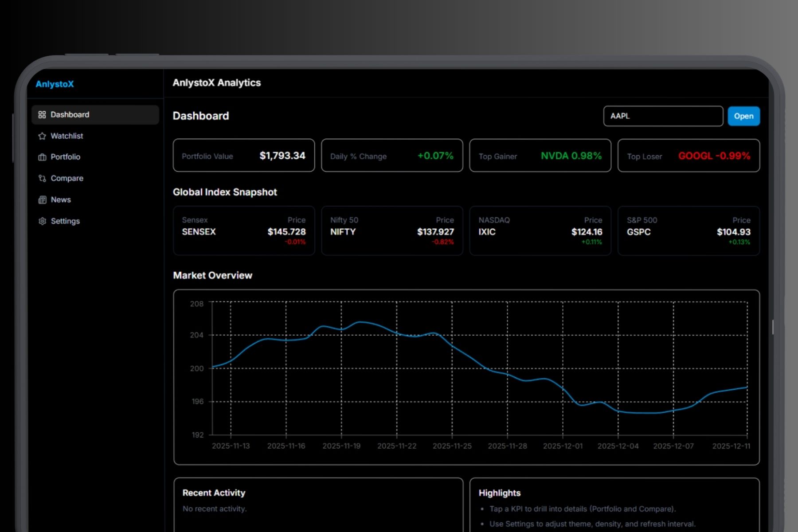Open the Top Loser GOOGL card
798x532 pixels.
click(688, 156)
